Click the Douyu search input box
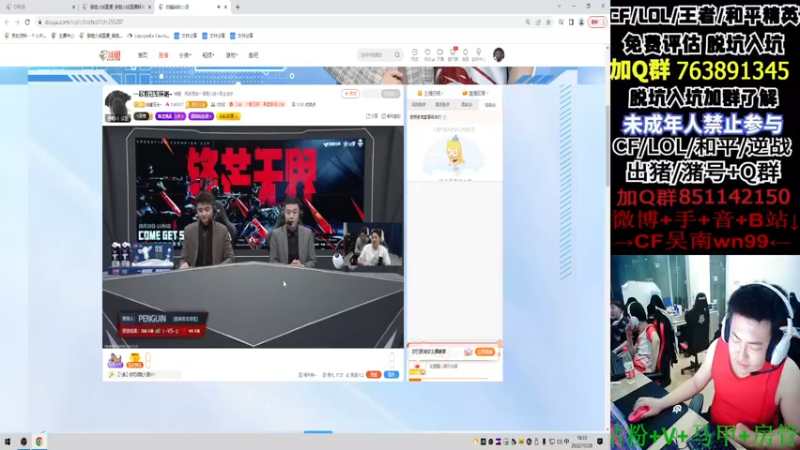This screenshot has height=450, width=800. [x=376, y=55]
